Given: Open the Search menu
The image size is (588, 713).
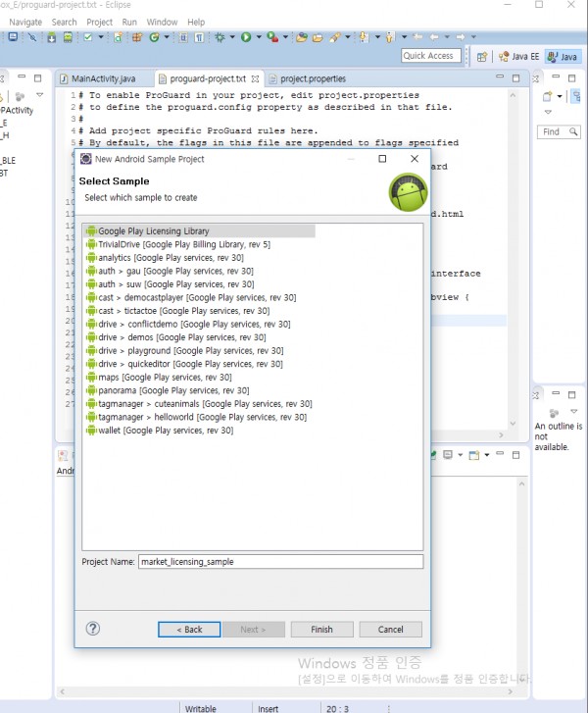Looking at the screenshot, I should pyautogui.click(x=64, y=22).
